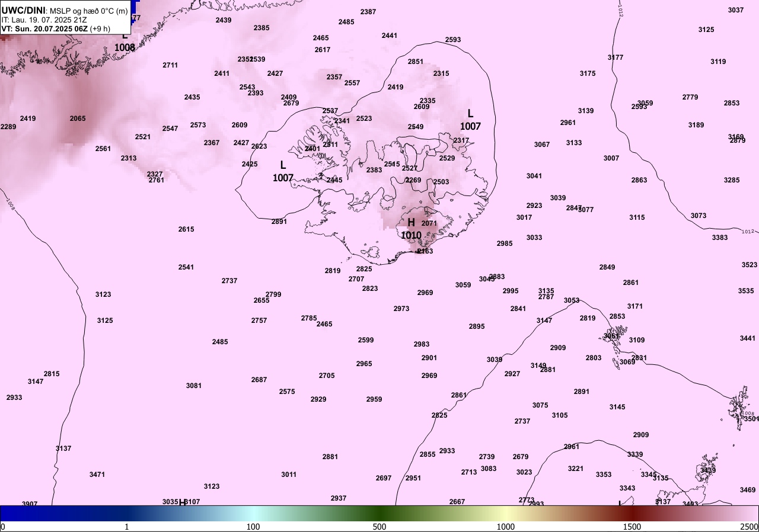Click the map value 3383
This screenshot has height=532, width=759.
pyautogui.click(x=720, y=238)
